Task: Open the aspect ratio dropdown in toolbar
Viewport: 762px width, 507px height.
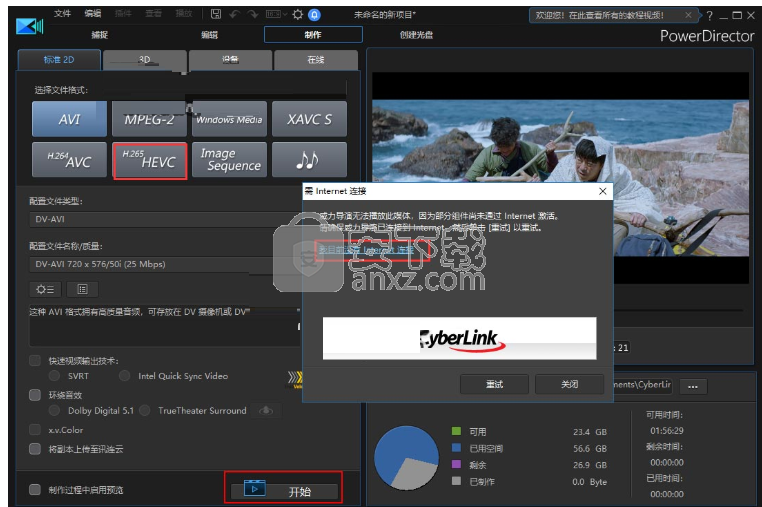Action: pos(276,15)
